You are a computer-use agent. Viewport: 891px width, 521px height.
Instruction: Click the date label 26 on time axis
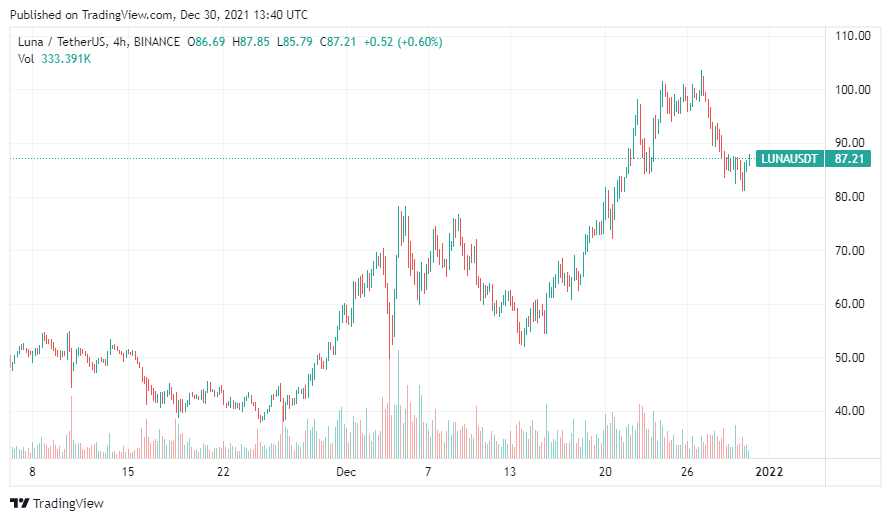tap(687, 472)
